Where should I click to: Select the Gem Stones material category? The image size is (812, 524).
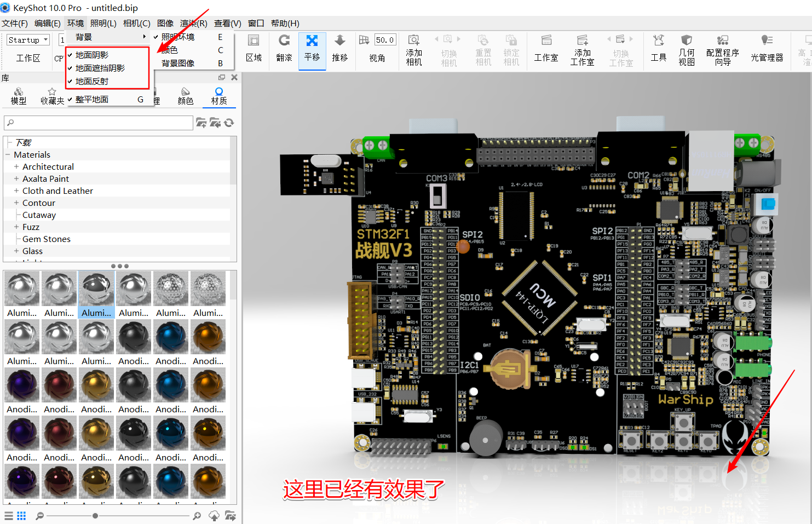tap(47, 239)
